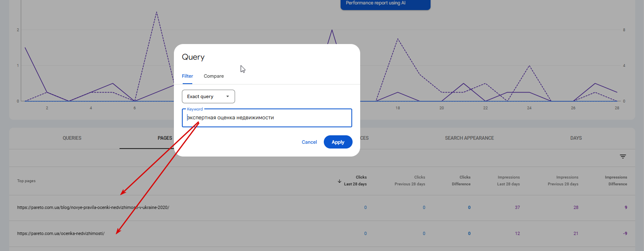Click the filter rows icon above the table
The width and height of the screenshot is (644, 251).
point(623,157)
